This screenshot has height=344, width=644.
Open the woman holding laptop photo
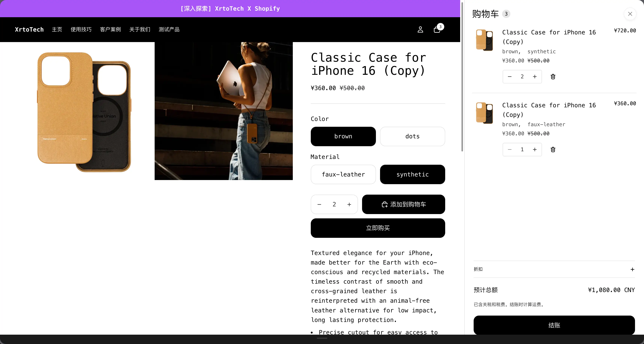pos(224,111)
